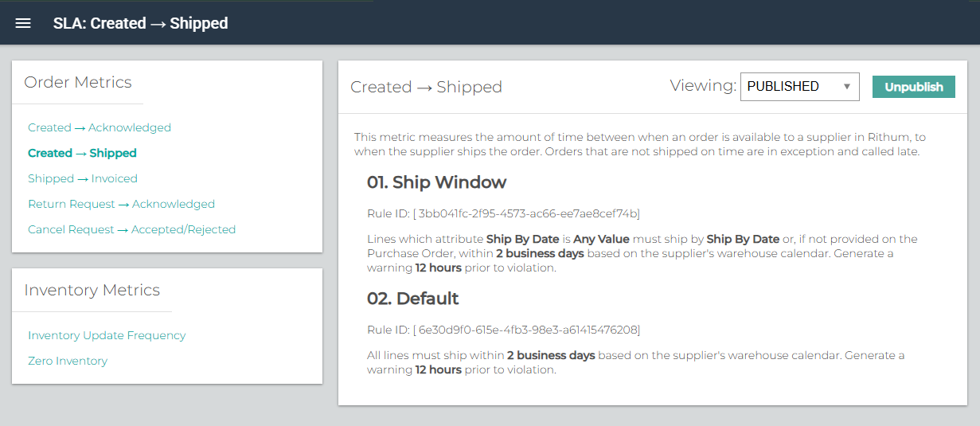This screenshot has width=980, height=426.
Task: Open the Inventory Update Frequency metric
Action: click(107, 335)
